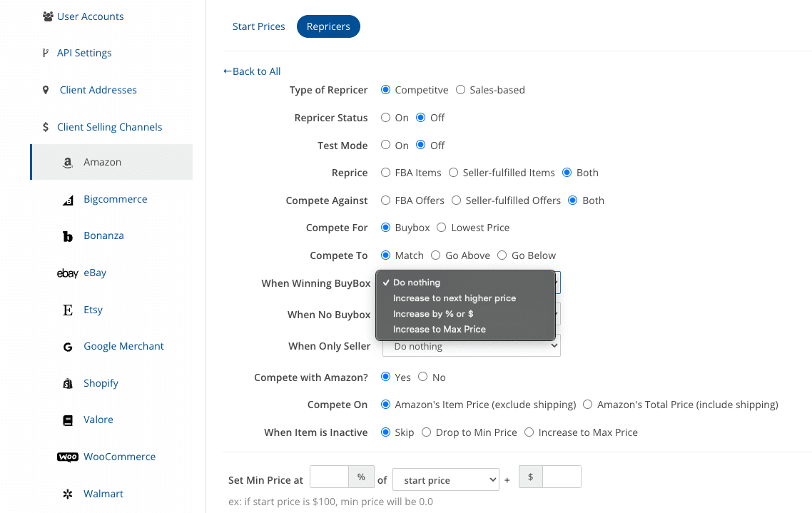Image resolution: width=812 pixels, height=513 pixels.
Task: Click the Min Price dollar amount field
Action: (x=562, y=477)
